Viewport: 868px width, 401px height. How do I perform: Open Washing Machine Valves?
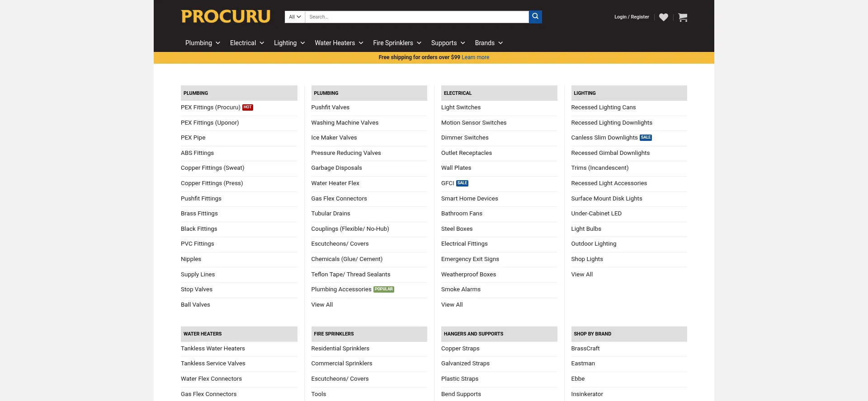pos(345,123)
